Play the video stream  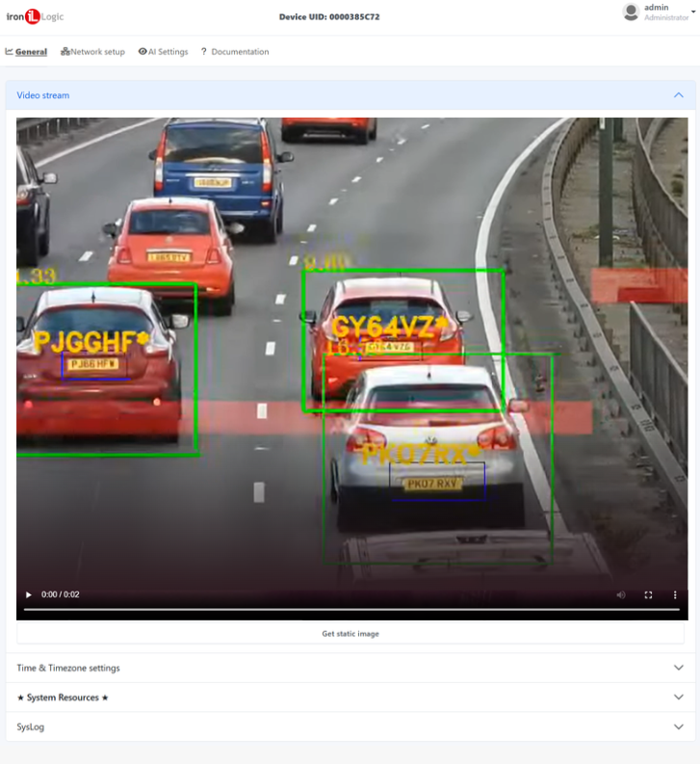(x=28, y=594)
